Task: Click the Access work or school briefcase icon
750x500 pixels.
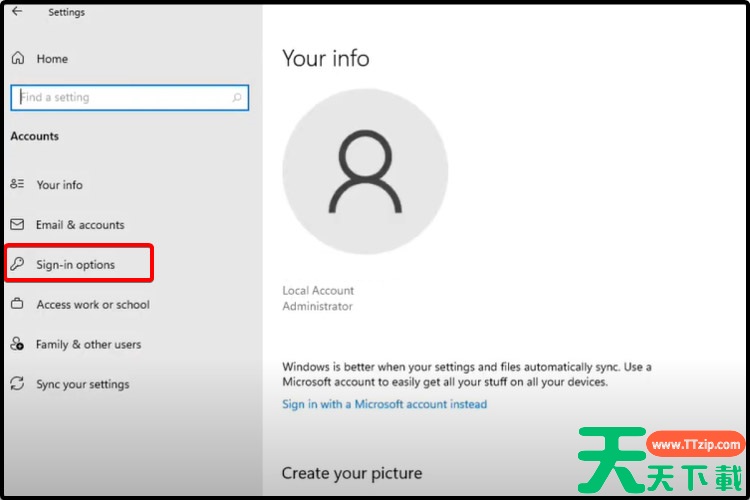Action: [17, 303]
